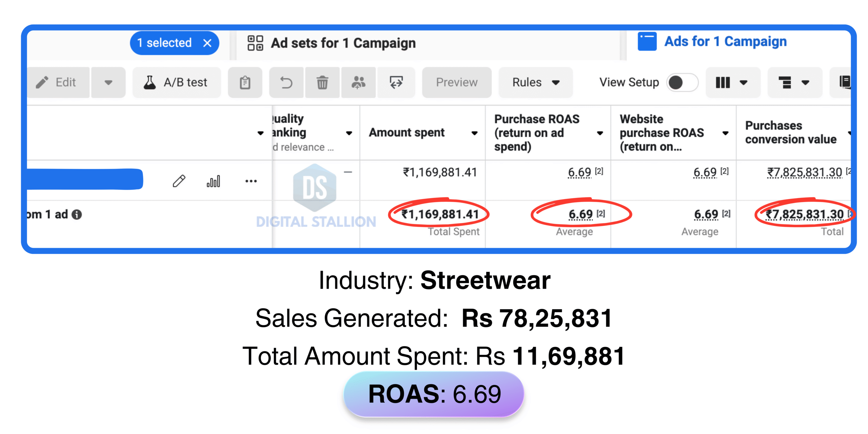Click the undo arrow icon
The height and width of the screenshot is (434, 868).
pos(287,82)
